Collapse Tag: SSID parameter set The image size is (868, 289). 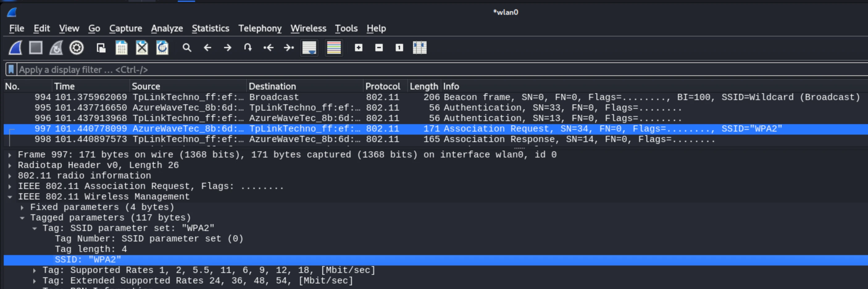(34, 228)
